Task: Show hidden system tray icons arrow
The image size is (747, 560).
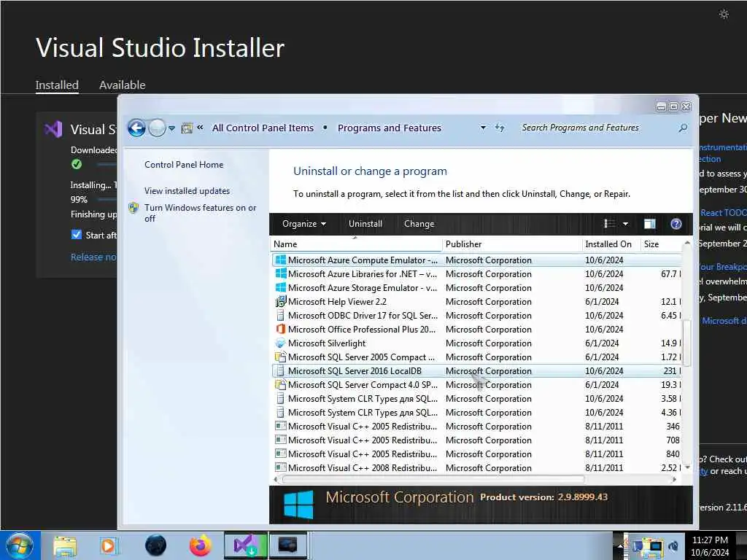Action: pos(620,545)
